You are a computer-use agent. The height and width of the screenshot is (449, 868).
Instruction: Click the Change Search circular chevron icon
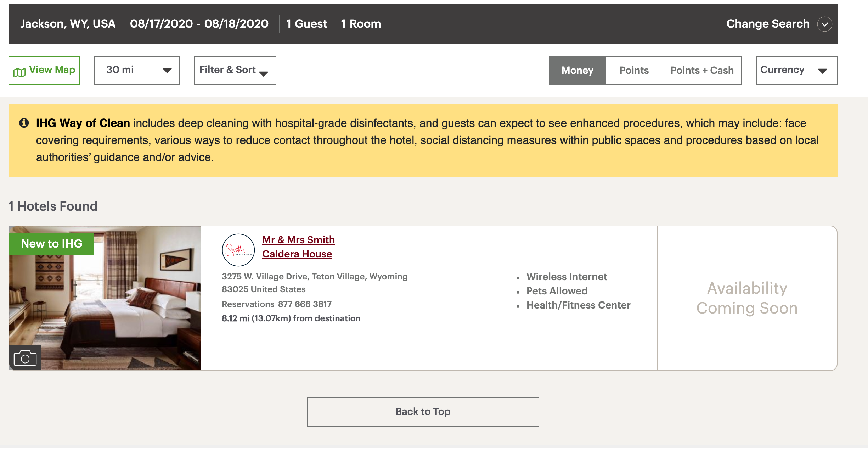(824, 24)
